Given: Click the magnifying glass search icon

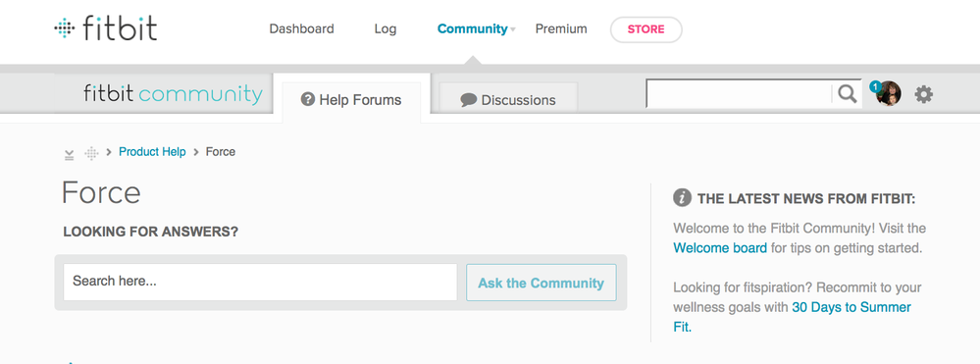Looking at the screenshot, I should (847, 94).
